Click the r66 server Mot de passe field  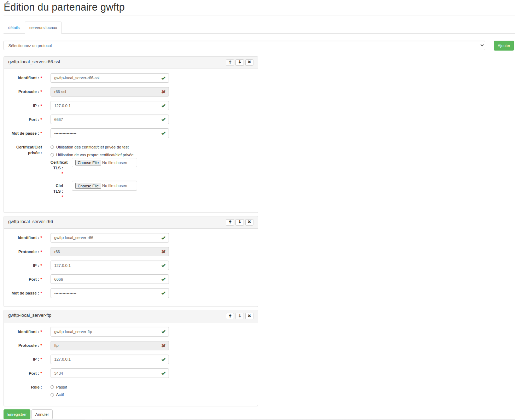tap(110, 293)
